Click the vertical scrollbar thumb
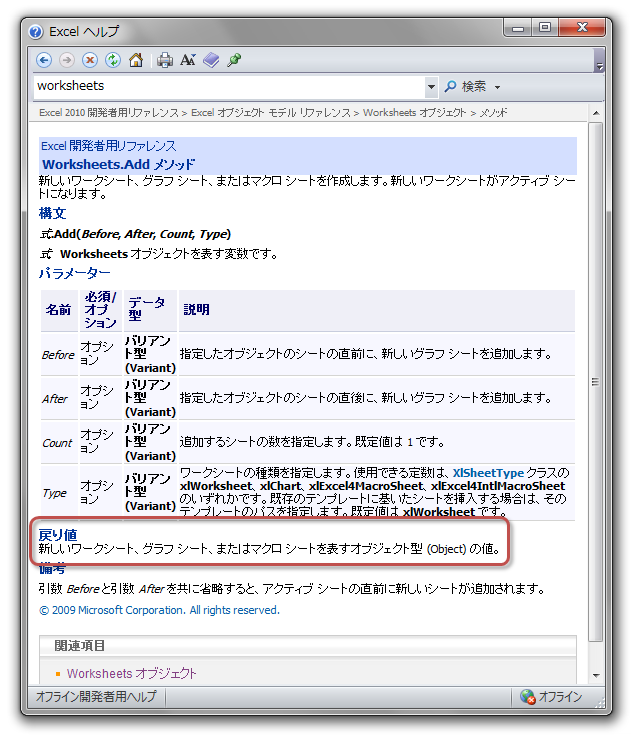 [596, 382]
